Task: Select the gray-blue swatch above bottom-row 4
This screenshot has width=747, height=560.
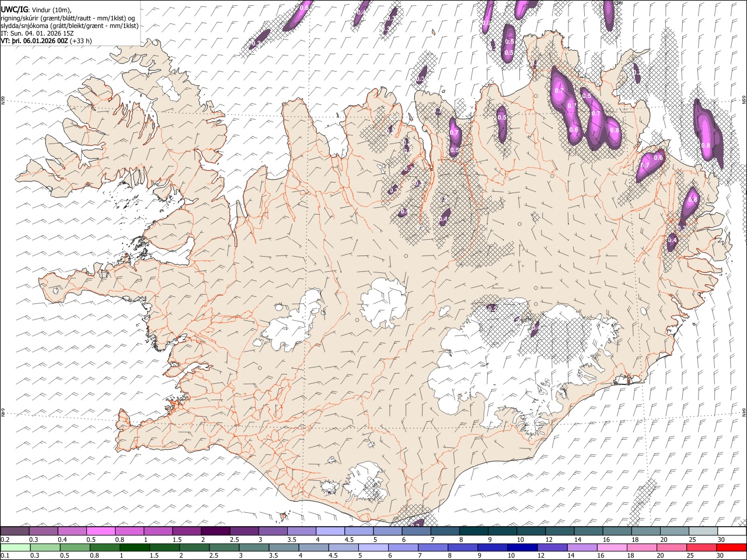Action: point(313,547)
